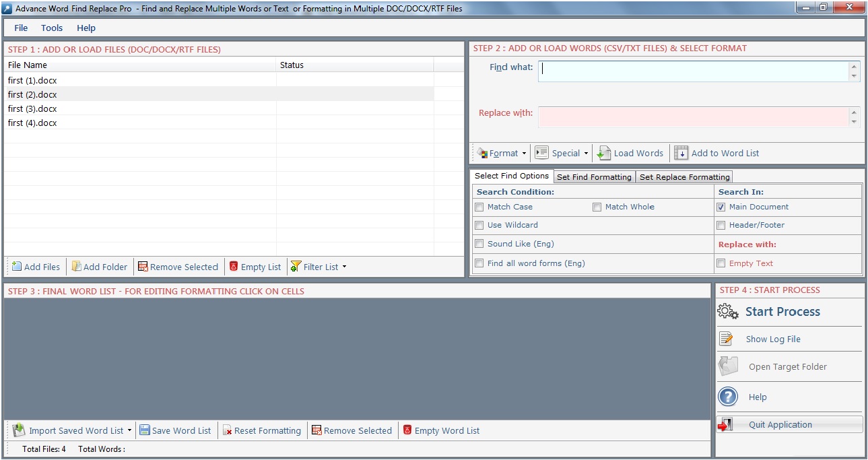This screenshot has width=868, height=460.
Task: Open the Tools menu
Action: 52,28
